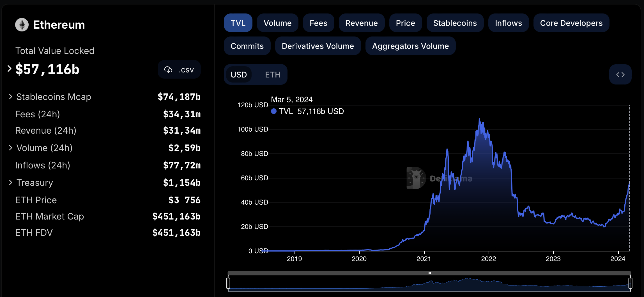Toggle the Commits chart metric

click(x=247, y=46)
